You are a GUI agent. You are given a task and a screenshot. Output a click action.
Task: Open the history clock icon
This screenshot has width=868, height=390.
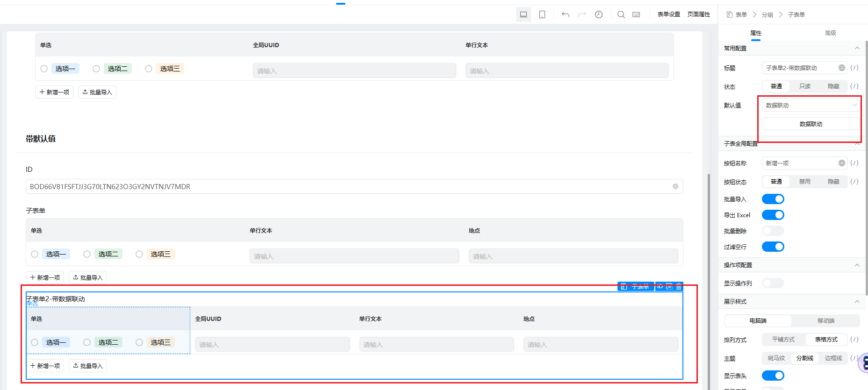click(599, 14)
